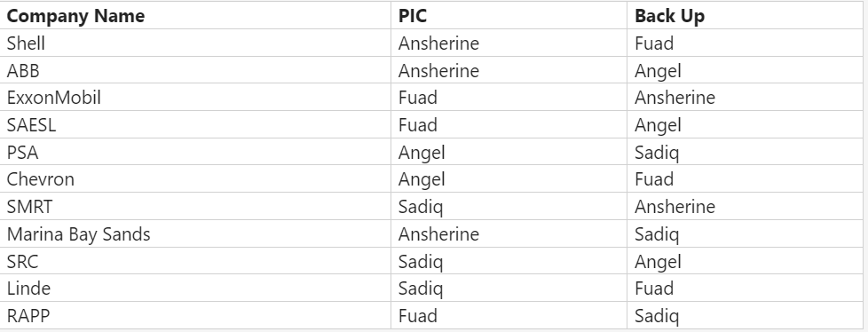Select the Back Up column header
This screenshot has height=332, width=868.
(x=745, y=15)
